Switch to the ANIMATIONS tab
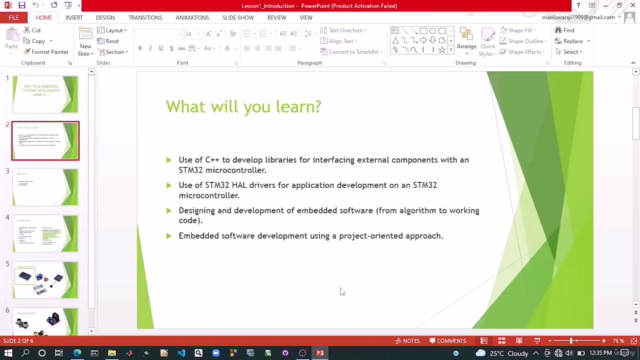640x360 pixels. pos(192,18)
